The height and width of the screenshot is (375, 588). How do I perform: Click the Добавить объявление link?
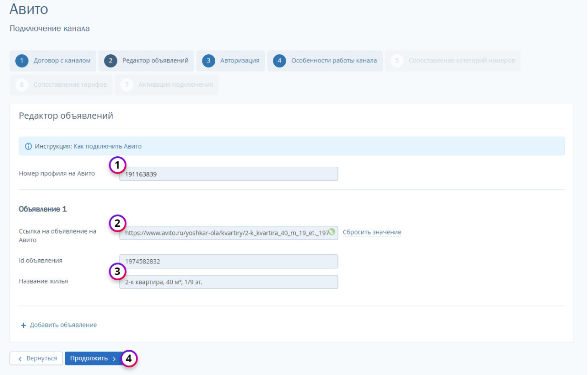pos(63,325)
